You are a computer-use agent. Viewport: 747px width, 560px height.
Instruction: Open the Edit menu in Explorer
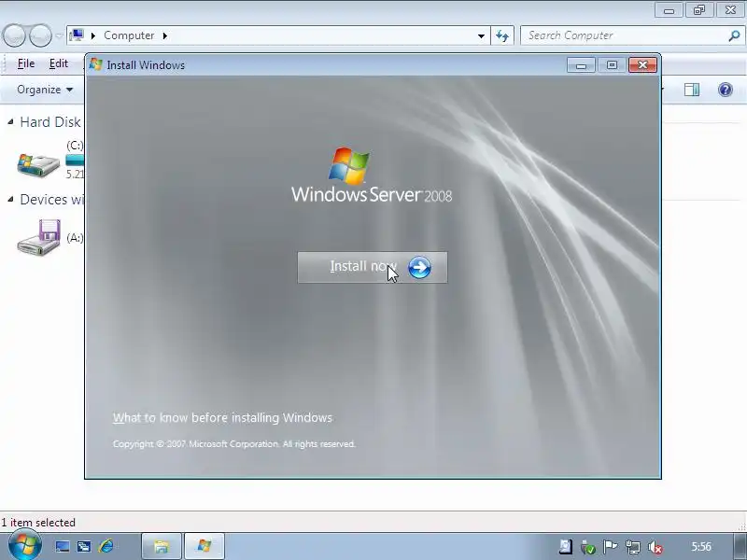pos(59,63)
